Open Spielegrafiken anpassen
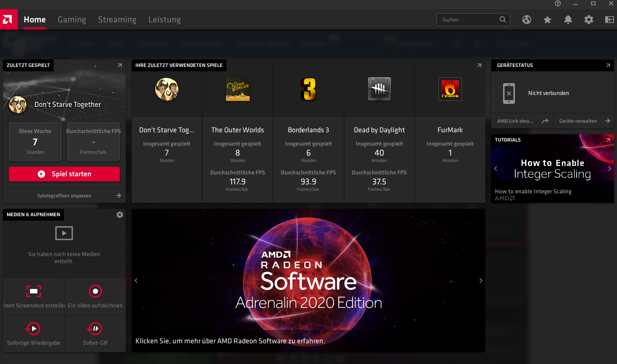The image size is (617, 364). pyautogui.click(x=64, y=195)
